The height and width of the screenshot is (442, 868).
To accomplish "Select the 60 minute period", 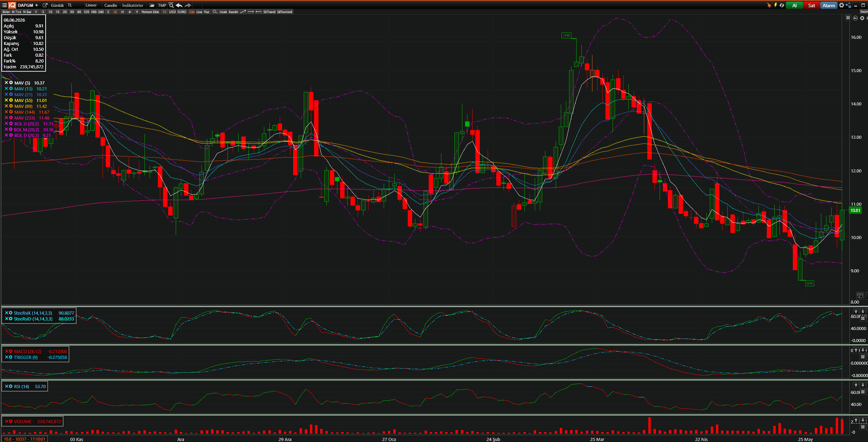I will pos(79,12).
